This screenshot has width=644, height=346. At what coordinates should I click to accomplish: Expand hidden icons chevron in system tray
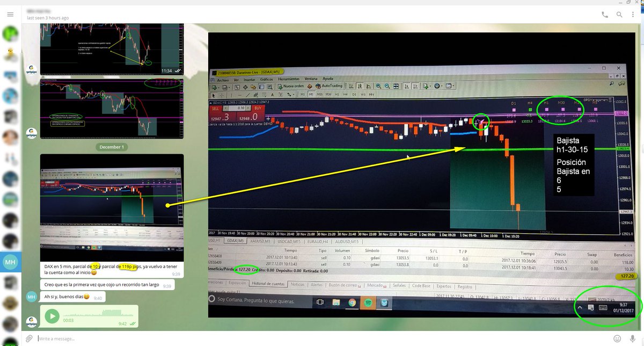[581, 307]
